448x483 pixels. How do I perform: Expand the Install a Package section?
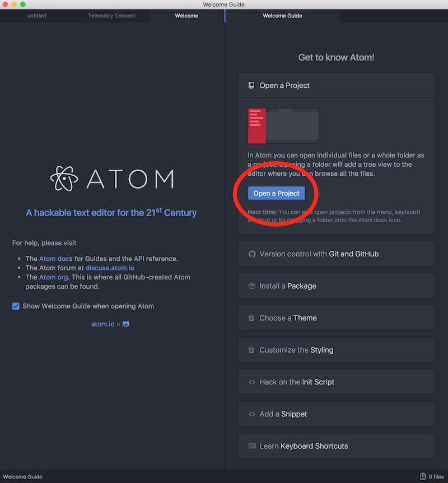[x=337, y=286]
